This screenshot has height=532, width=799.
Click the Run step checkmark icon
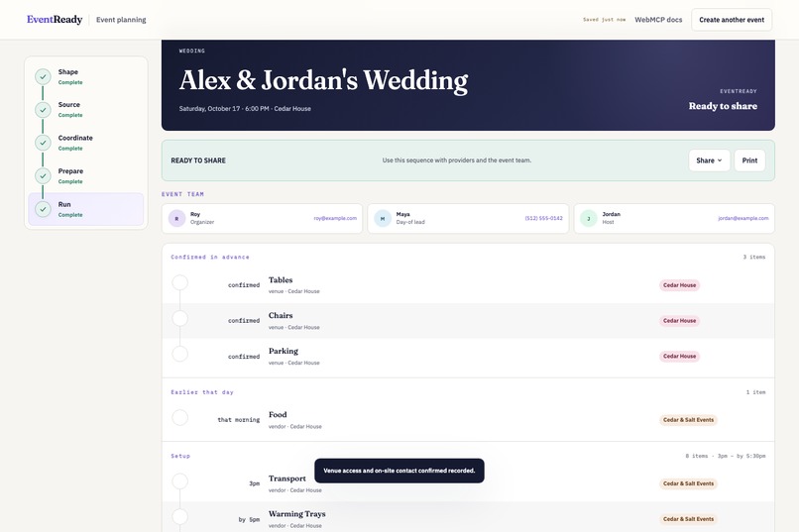[x=43, y=209]
